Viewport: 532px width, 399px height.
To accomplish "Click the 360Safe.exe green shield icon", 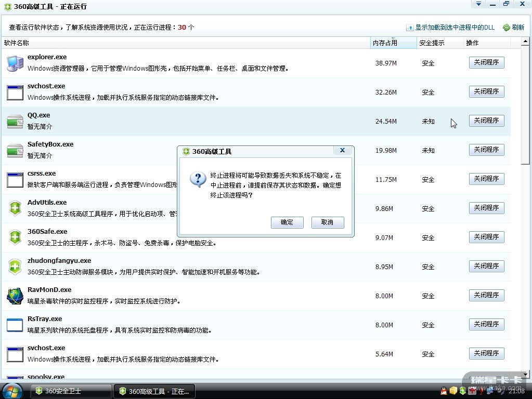I will pos(15,237).
